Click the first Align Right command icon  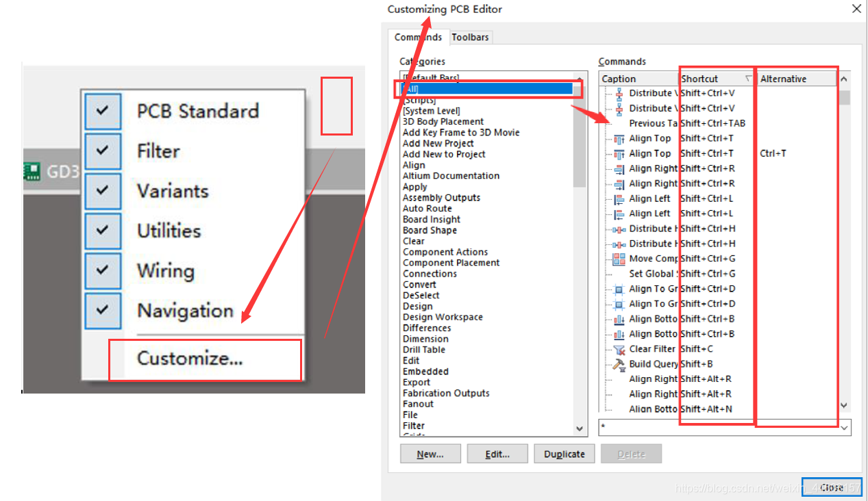619,168
